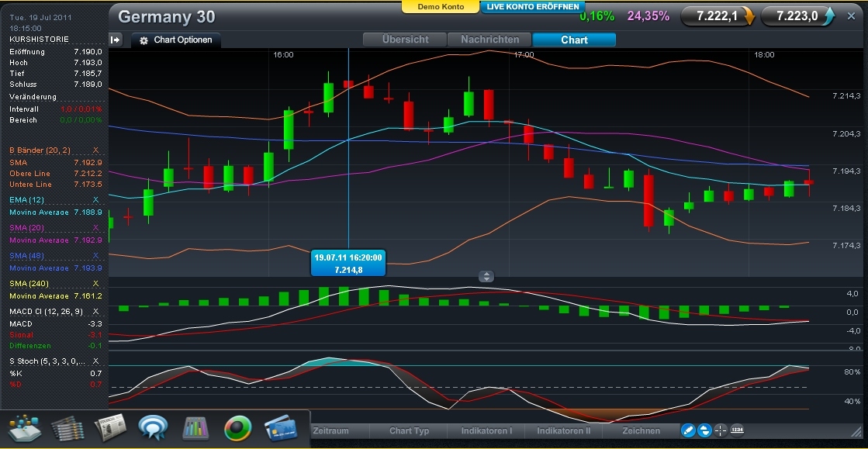Remove the SMA (240) indicator
Viewport: 868px width, 449px height.
[x=97, y=283]
